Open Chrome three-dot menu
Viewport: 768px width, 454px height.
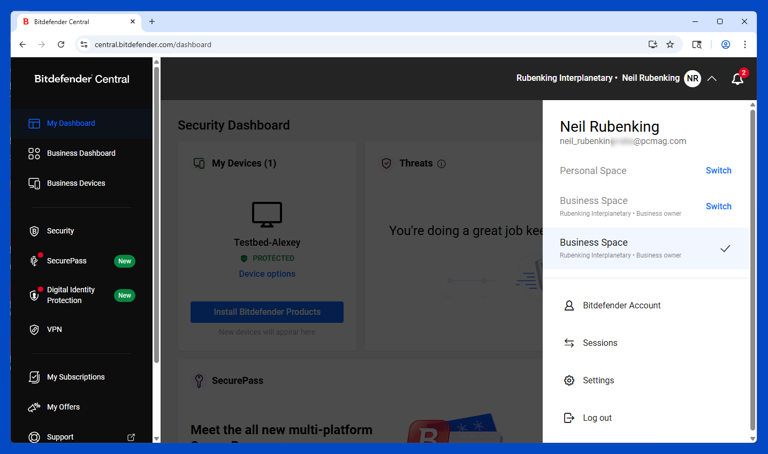745,45
